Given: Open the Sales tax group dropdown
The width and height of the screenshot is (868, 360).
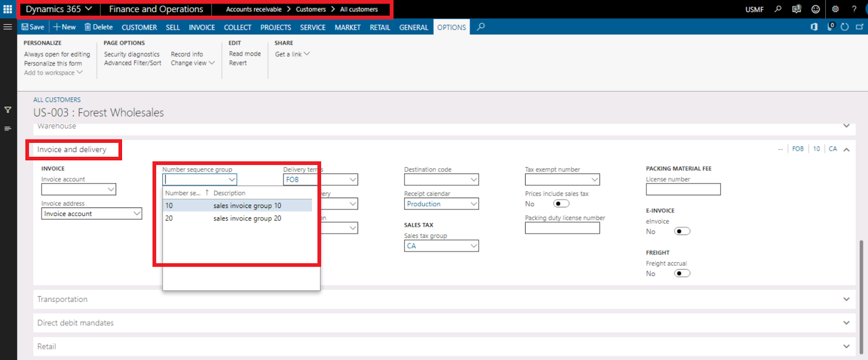Looking at the screenshot, I should [x=474, y=246].
